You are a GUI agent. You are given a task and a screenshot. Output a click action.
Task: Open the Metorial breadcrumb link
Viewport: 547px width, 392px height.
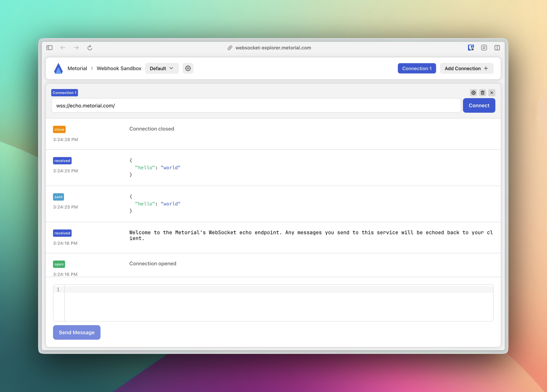(77, 68)
